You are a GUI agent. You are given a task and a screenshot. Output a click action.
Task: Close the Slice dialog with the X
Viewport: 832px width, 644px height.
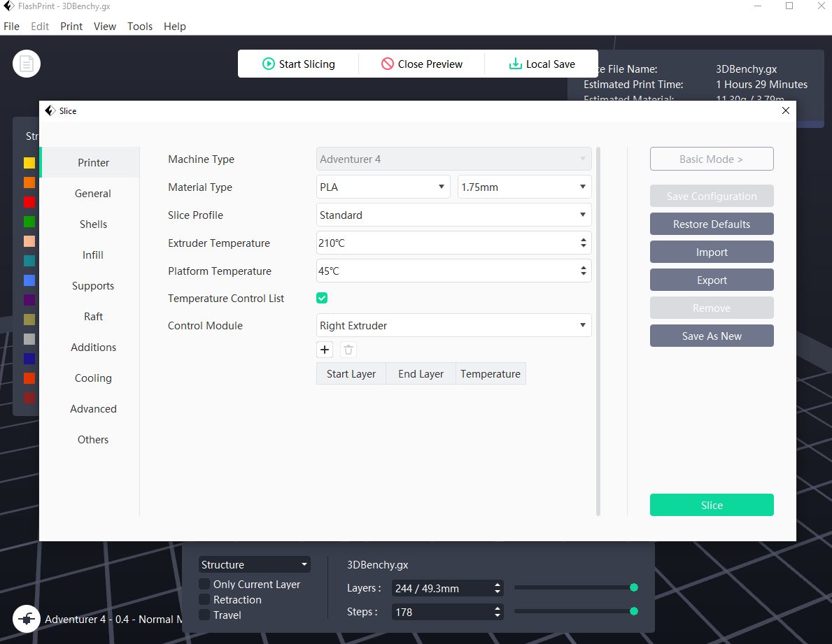pos(786,110)
